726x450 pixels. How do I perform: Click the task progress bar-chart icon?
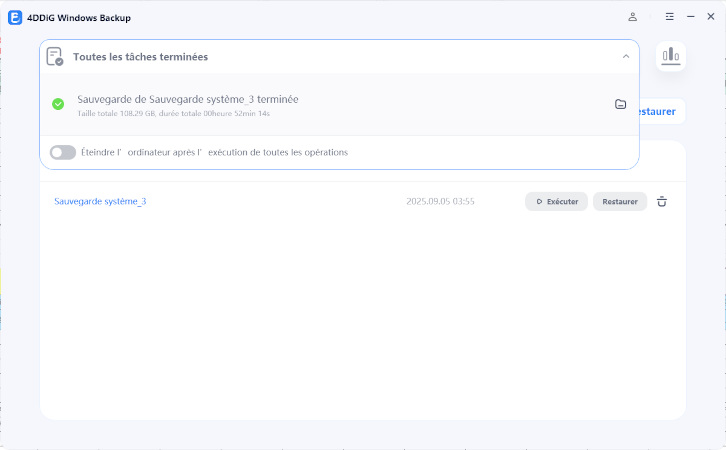pyautogui.click(x=670, y=57)
